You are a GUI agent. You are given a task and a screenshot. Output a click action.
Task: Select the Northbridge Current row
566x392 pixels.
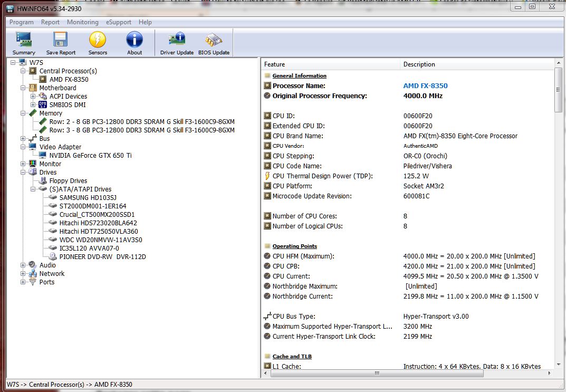tap(408, 297)
